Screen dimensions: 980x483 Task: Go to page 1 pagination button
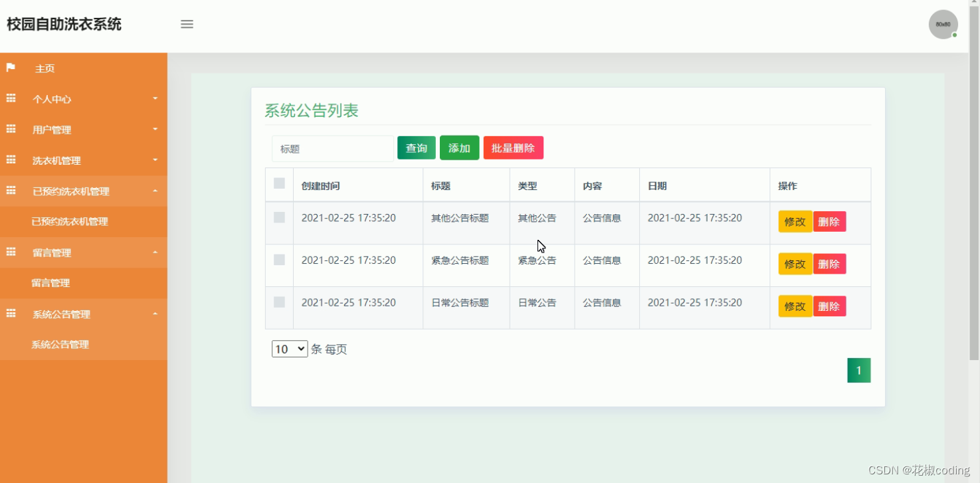(858, 371)
